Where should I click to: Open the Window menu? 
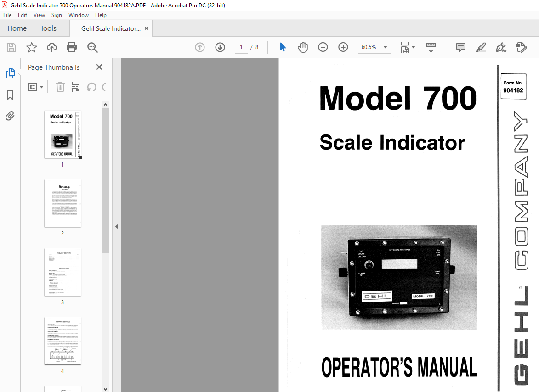point(79,15)
